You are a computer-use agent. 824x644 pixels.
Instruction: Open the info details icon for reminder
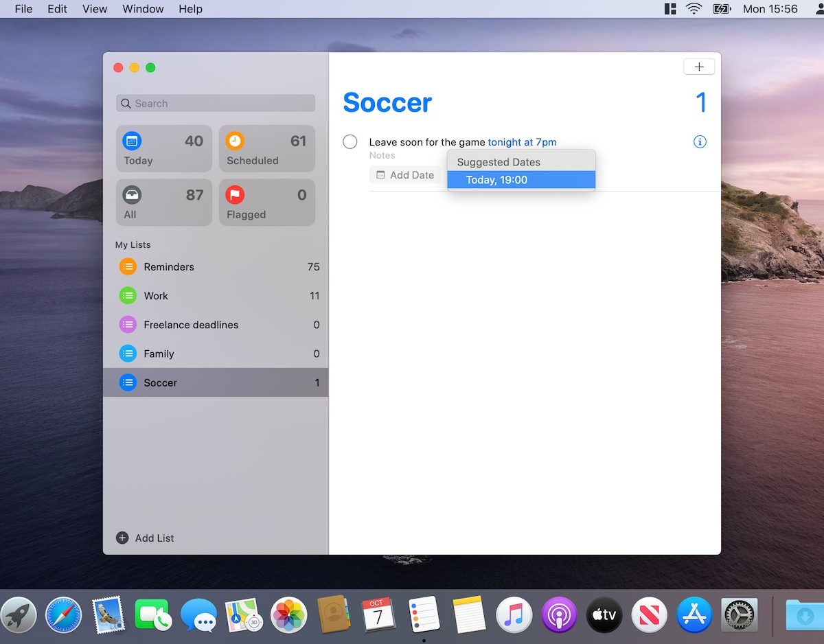pyautogui.click(x=700, y=142)
